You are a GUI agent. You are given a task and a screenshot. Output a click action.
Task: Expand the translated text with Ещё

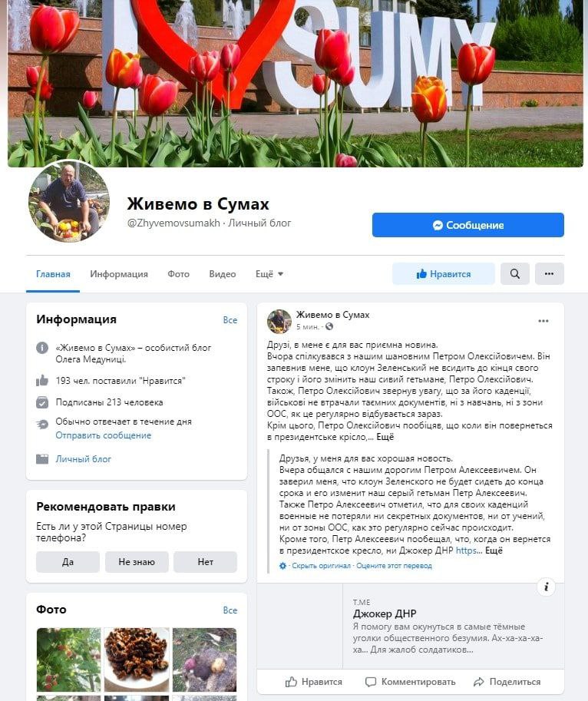(x=494, y=551)
